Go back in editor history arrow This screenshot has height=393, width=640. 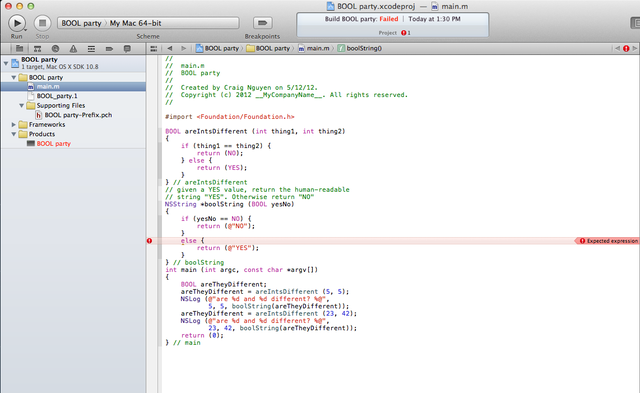(x=170, y=48)
